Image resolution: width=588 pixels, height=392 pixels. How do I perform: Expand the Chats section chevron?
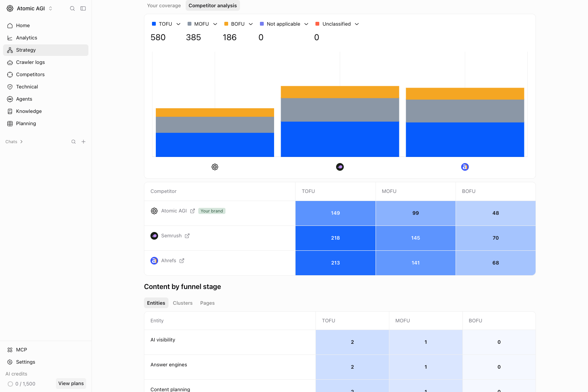point(21,142)
